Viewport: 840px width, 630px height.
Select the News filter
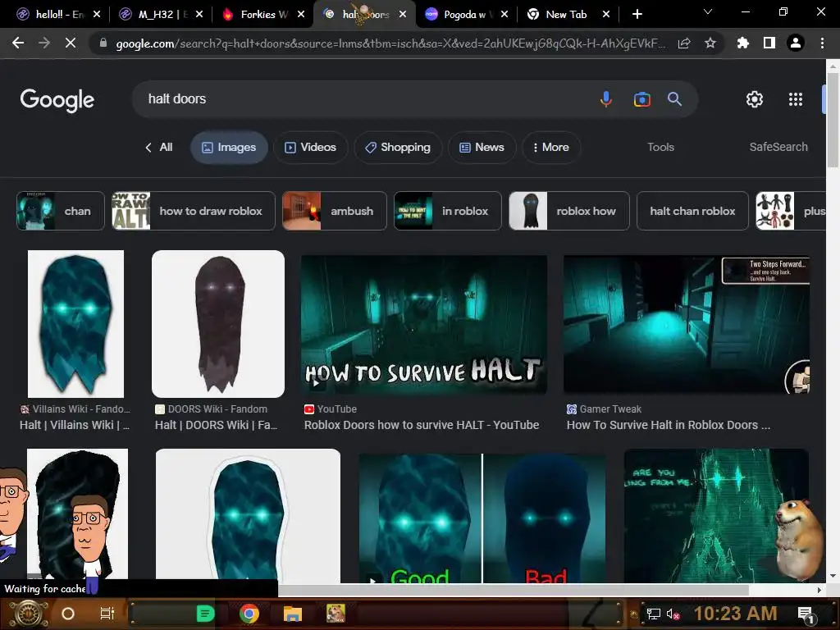(482, 148)
